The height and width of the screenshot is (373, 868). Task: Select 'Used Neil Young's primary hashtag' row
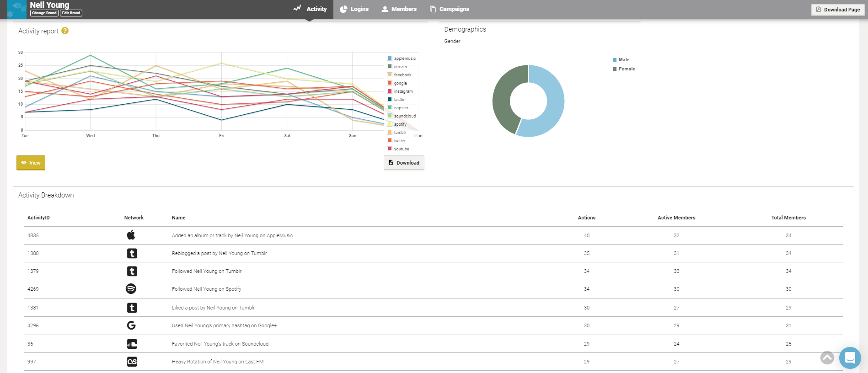coord(433,325)
